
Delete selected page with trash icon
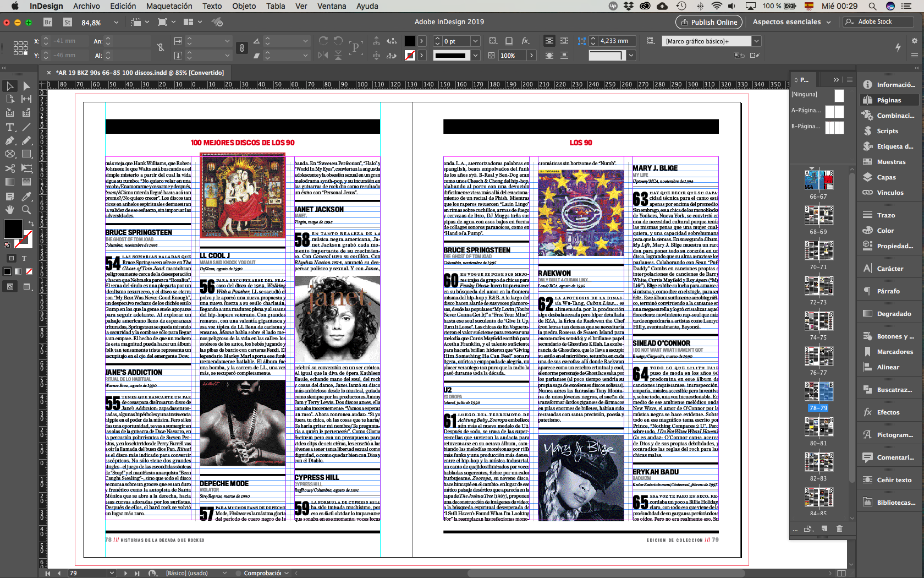point(839,528)
